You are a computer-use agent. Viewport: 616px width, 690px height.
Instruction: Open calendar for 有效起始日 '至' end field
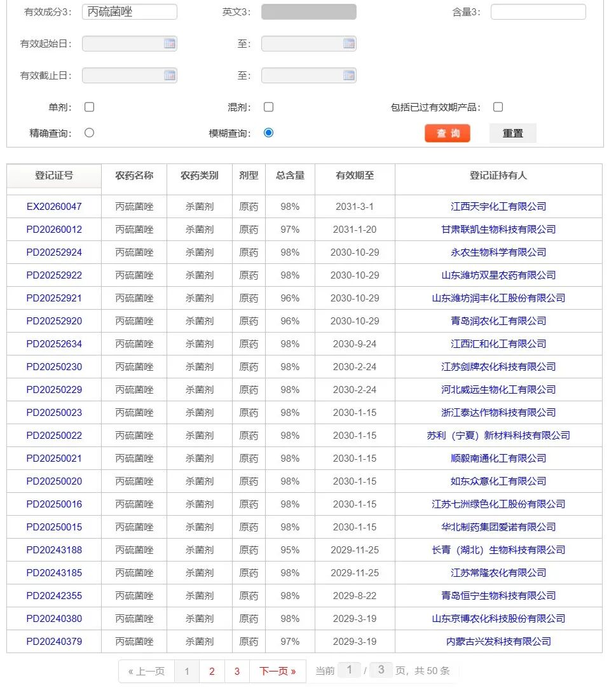[349, 44]
